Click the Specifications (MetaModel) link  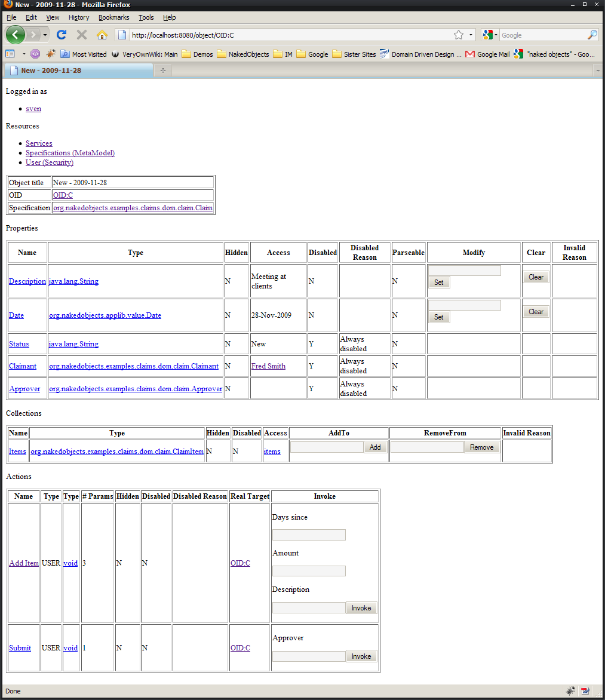[70, 153]
